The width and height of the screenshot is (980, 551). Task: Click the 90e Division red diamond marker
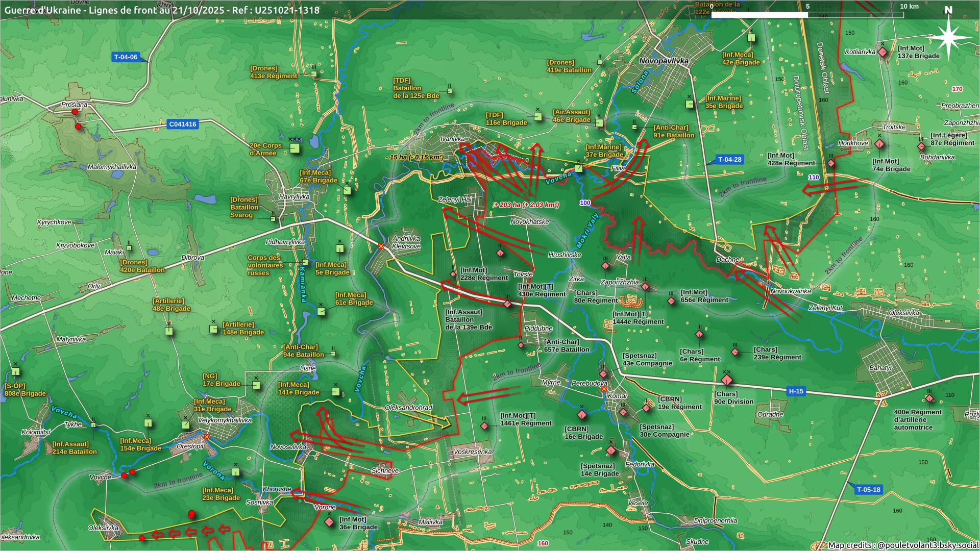[727, 381]
